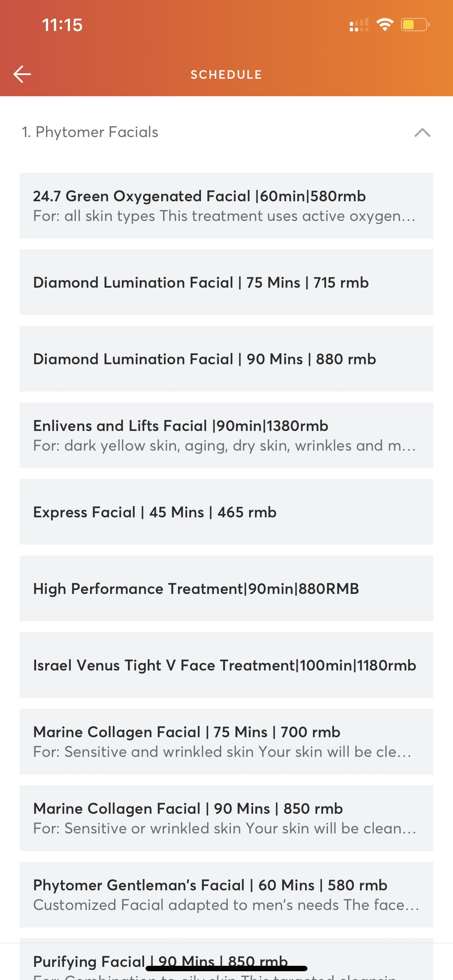Tap the SCHEDULE header title
The width and height of the screenshot is (453, 980).
click(x=226, y=75)
